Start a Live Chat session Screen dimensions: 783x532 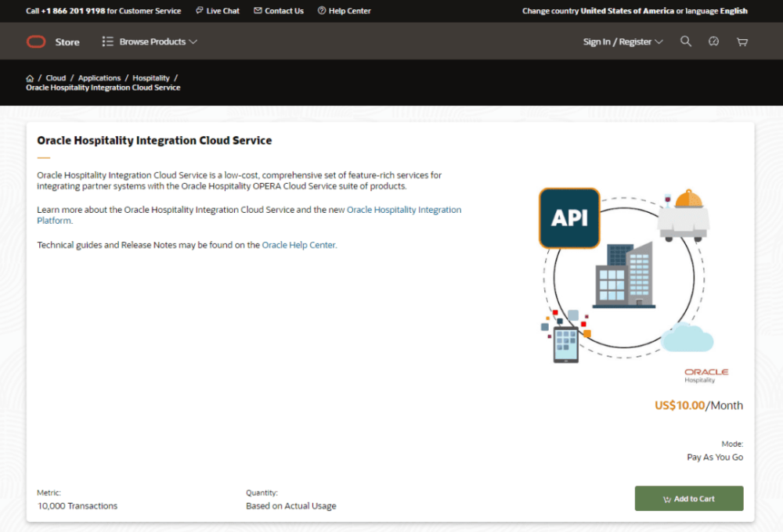pyautogui.click(x=218, y=11)
